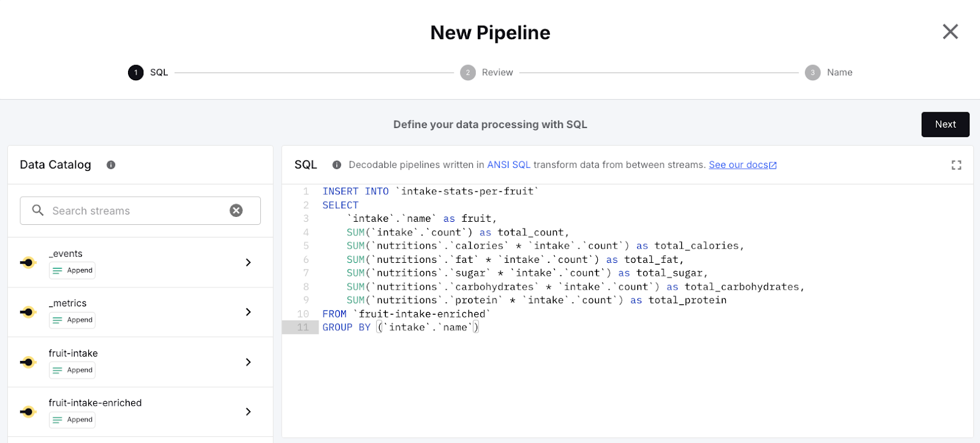The image size is (980, 443).
Task: Select the _events stream name
Action: click(x=66, y=254)
